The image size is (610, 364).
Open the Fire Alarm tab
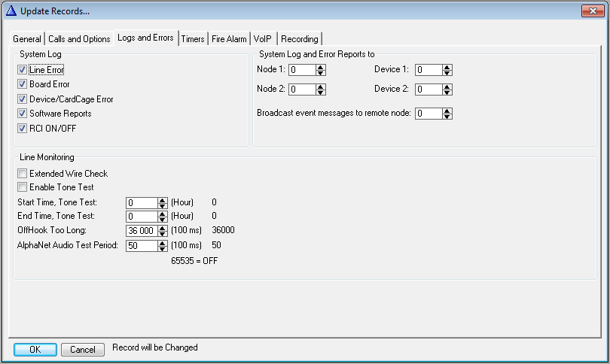[x=229, y=39]
